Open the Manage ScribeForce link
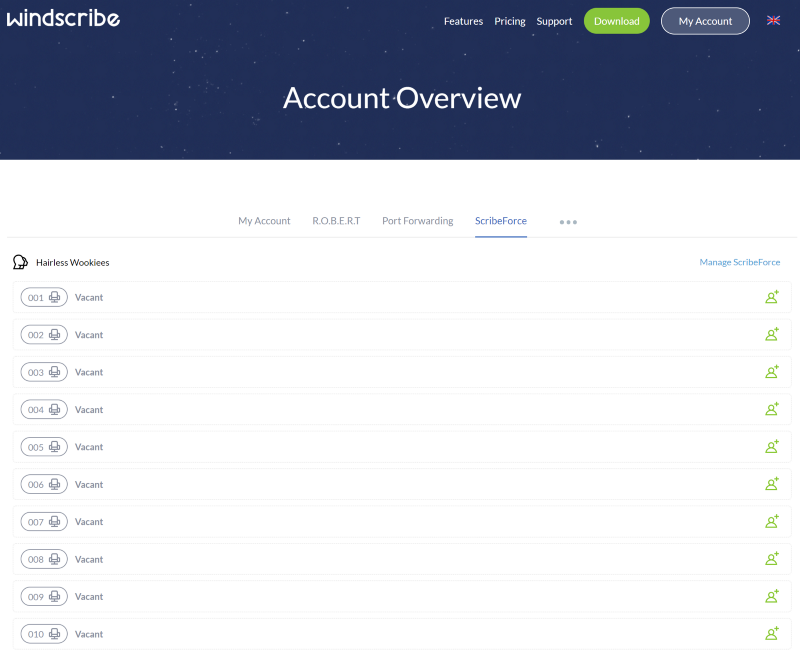This screenshot has height=659, width=800. pos(739,262)
